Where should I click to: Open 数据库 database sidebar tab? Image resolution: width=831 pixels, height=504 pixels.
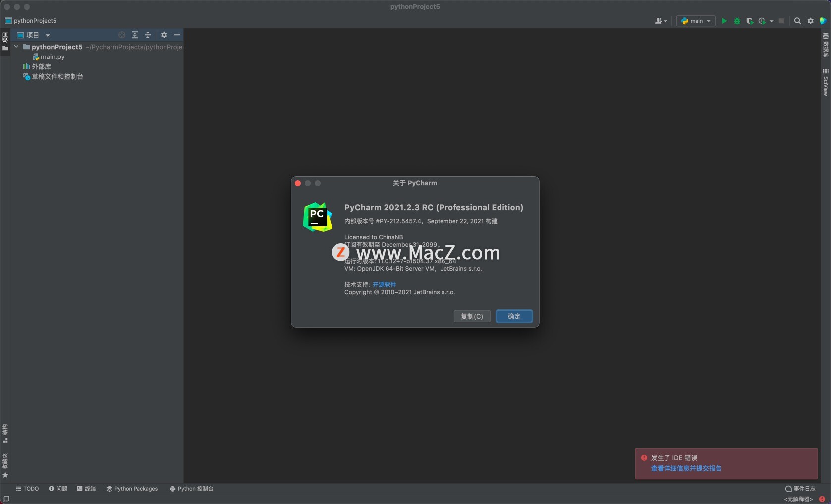click(826, 45)
